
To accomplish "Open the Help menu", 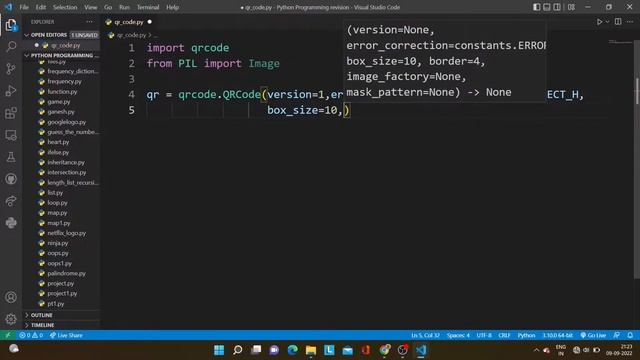I will tap(172, 7).
